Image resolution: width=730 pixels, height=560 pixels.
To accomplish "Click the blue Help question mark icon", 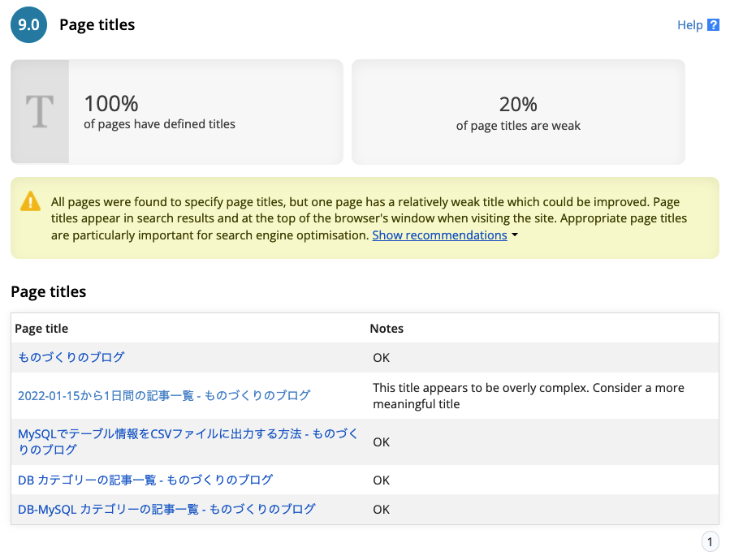I will 713,25.
